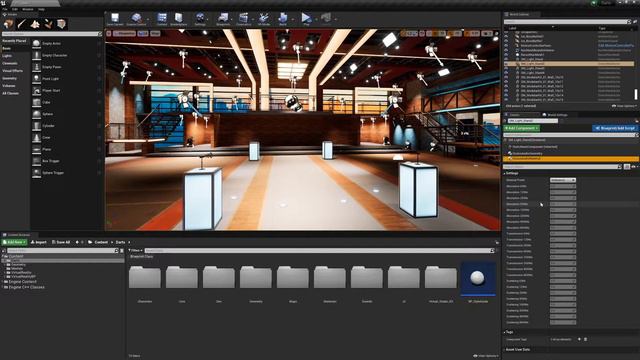Open the Edit menu
The image size is (640, 360).
click(15, 9)
